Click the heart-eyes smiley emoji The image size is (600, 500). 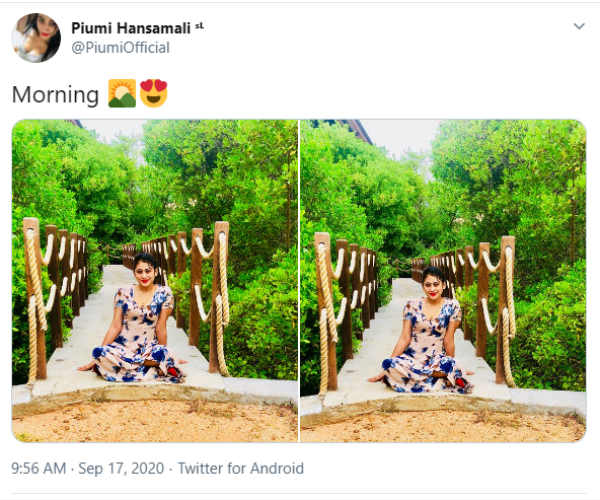(x=154, y=93)
